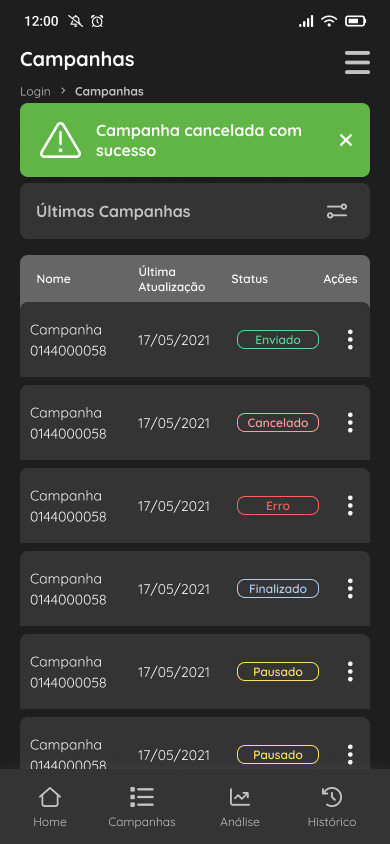390x844 pixels.
Task: Go to Home tab in bottom navigation
Action: (x=50, y=807)
